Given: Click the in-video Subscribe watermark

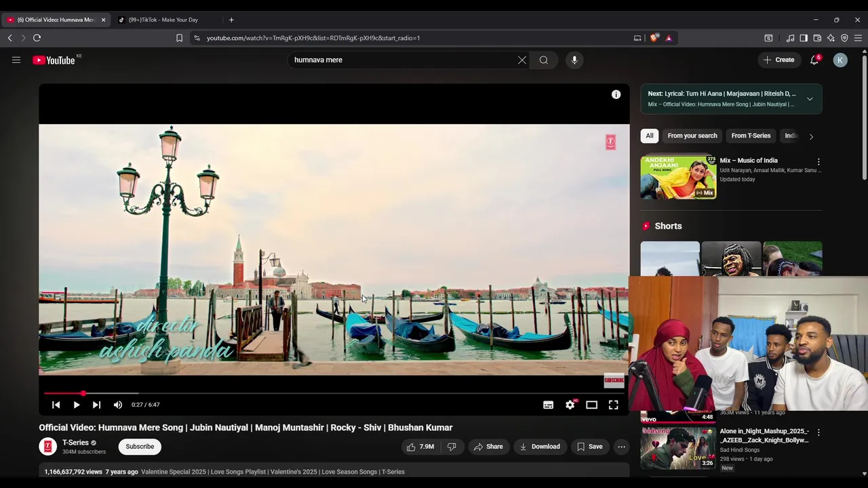Looking at the screenshot, I should click(614, 381).
